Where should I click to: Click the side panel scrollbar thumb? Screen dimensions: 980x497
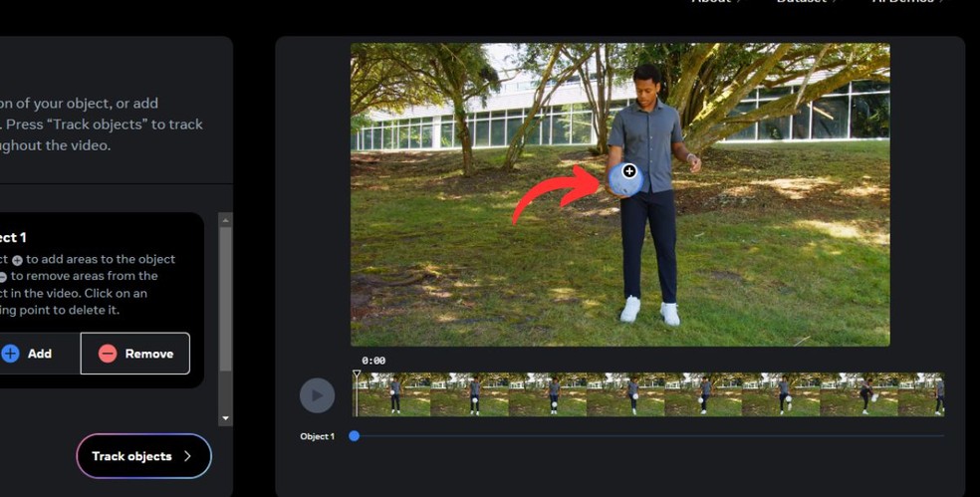[226, 299]
